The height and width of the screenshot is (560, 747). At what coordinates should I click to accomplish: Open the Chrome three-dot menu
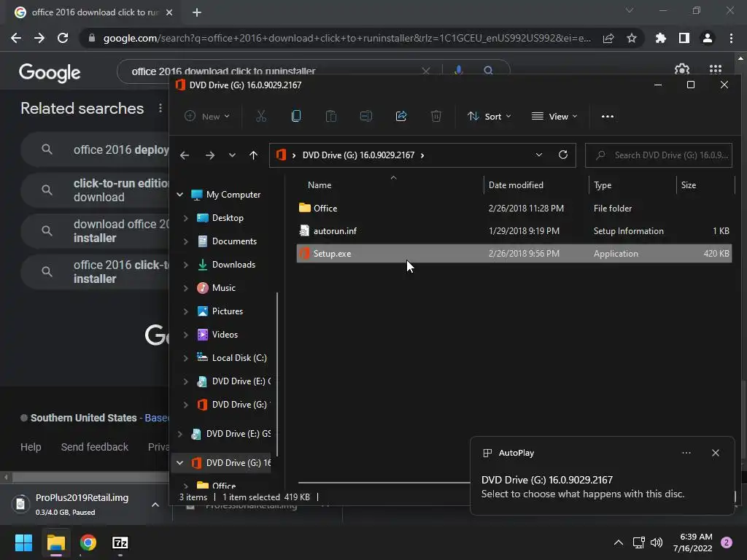pos(731,38)
